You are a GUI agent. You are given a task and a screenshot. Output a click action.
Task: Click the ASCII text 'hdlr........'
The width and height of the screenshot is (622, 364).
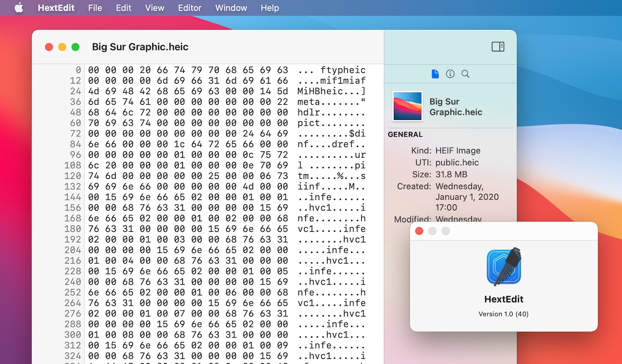pyautogui.click(x=332, y=112)
